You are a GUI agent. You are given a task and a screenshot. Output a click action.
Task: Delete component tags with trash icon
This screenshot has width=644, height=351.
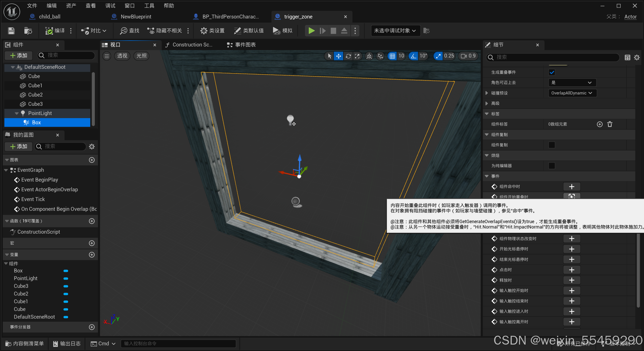pyautogui.click(x=610, y=124)
